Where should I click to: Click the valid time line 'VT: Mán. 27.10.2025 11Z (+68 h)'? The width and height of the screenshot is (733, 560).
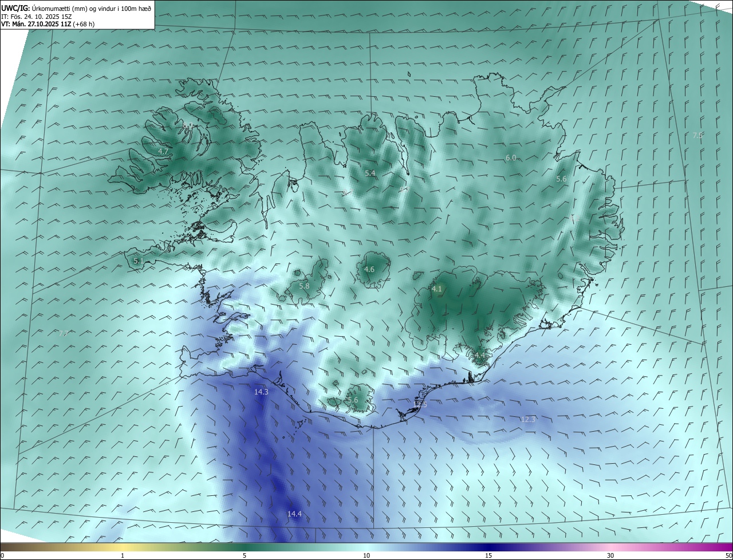pyautogui.click(x=48, y=24)
